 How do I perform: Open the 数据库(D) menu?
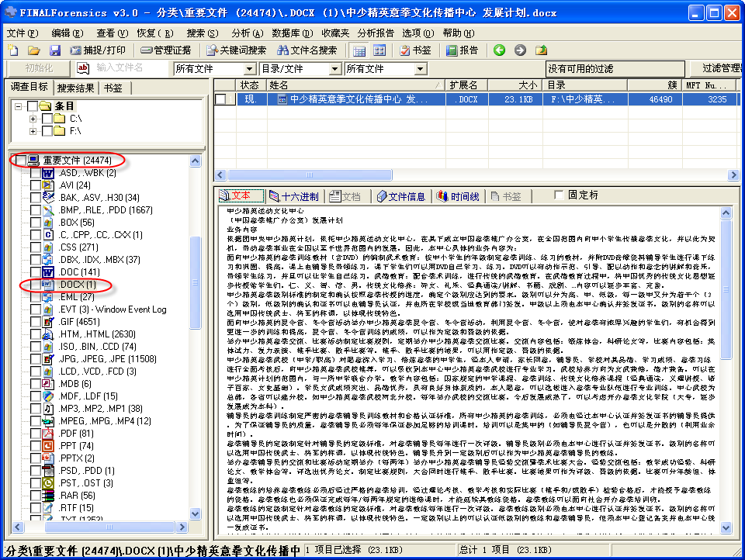coord(293,33)
